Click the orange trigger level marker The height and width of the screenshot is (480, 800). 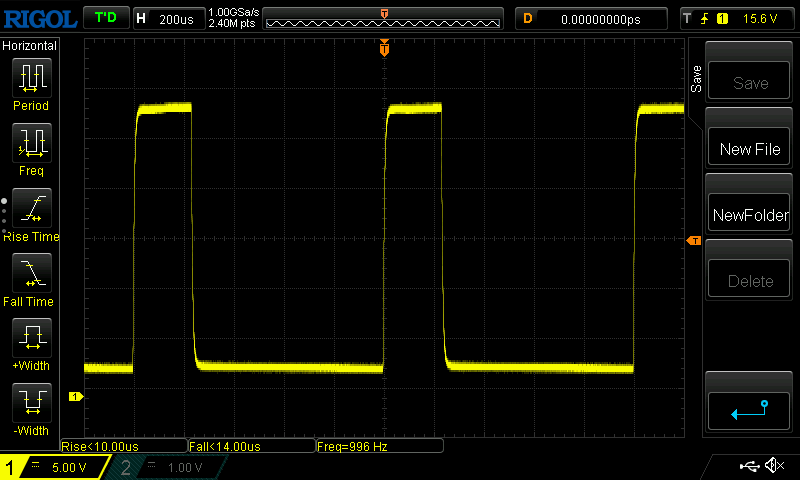pyautogui.click(x=692, y=241)
